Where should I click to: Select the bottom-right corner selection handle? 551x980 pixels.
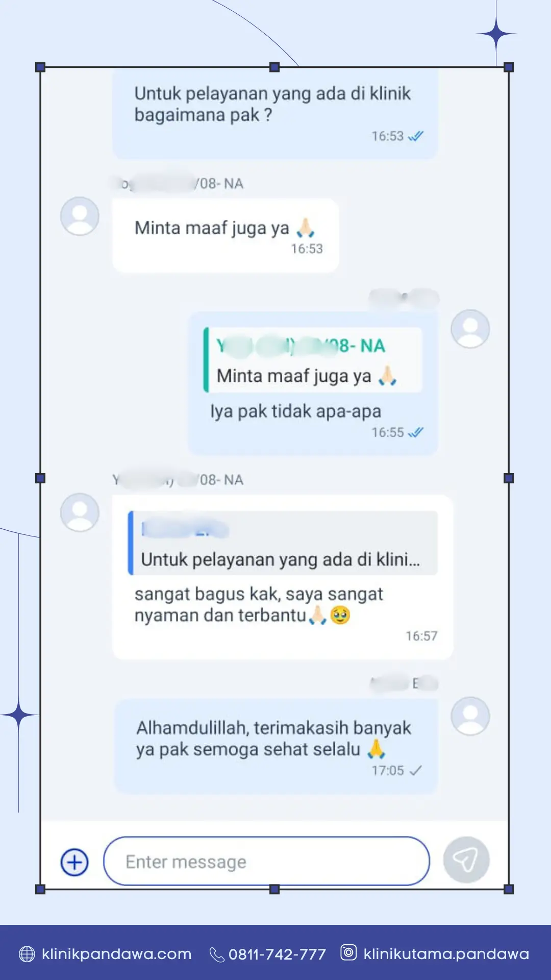509,889
